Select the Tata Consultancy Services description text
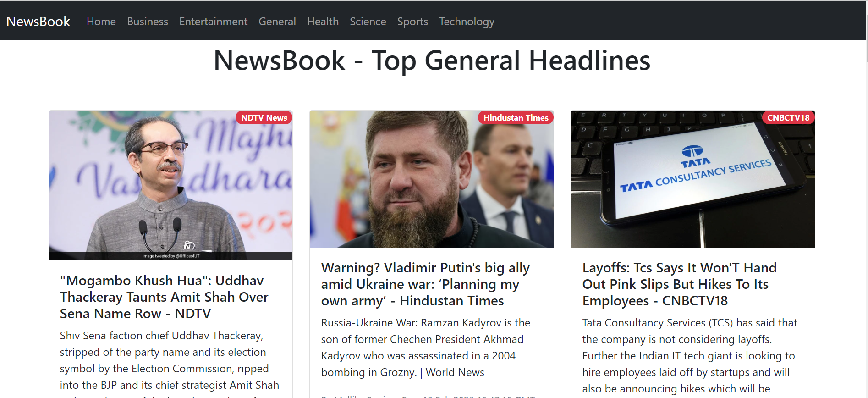Image resolution: width=868 pixels, height=398 pixels. coord(690,356)
